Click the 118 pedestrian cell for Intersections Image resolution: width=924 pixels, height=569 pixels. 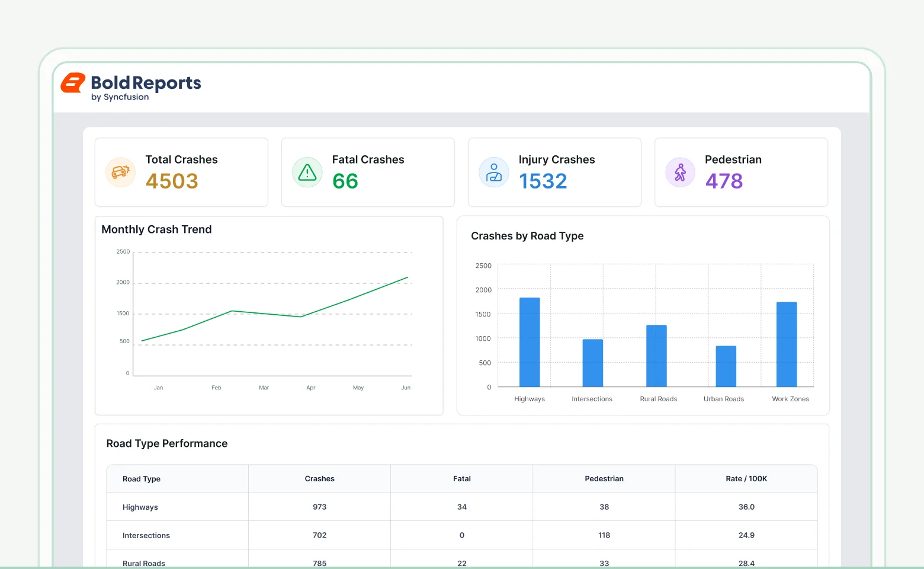pyautogui.click(x=604, y=535)
